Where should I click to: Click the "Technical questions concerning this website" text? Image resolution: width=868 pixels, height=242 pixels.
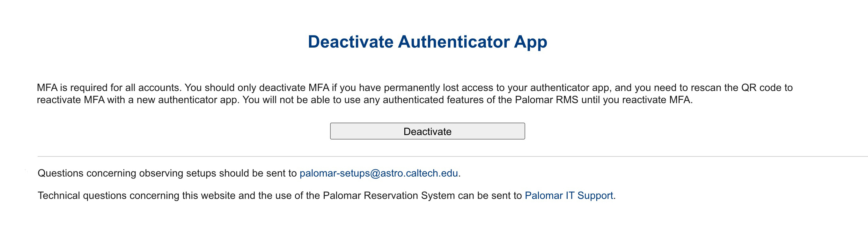pyautogui.click(x=136, y=195)
